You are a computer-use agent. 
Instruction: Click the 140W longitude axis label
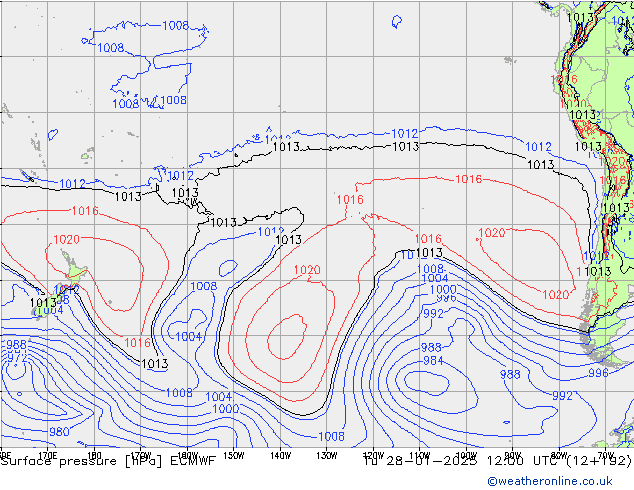click(x=280, y=455)
